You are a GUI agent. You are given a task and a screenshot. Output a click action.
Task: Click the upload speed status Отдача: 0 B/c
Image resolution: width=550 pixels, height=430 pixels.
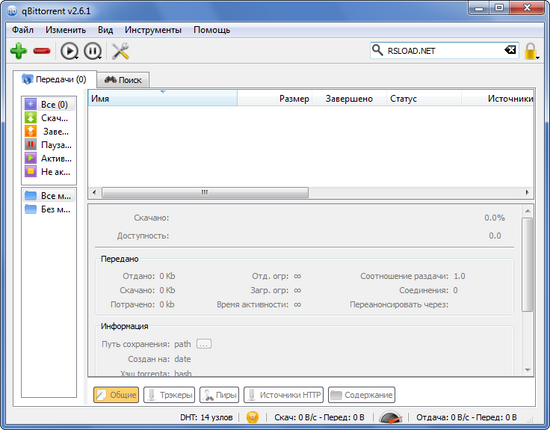coord(467,417)
